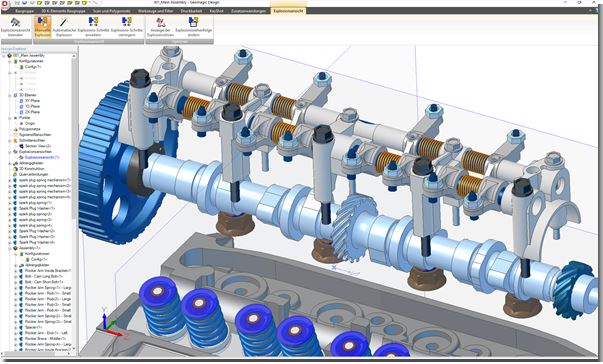Click the Polygonnetze icon in tree
Screen dimensions: 603x364
click(16, 129)
